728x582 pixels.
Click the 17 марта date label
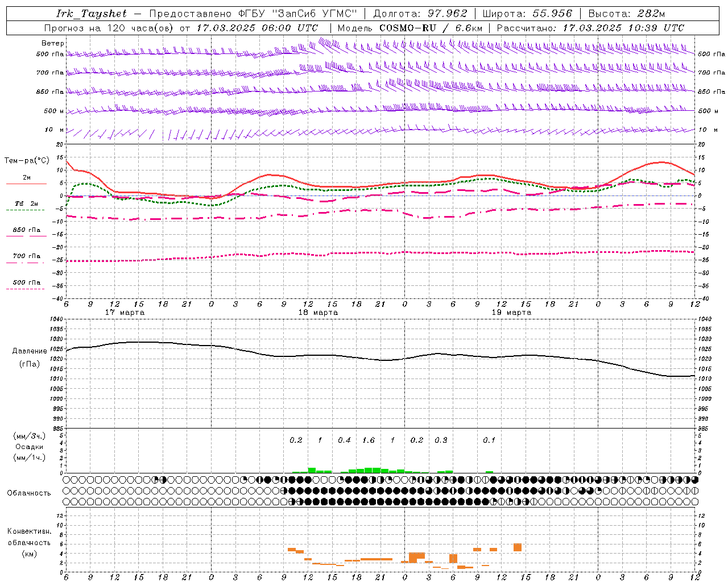tap(125, 313)
